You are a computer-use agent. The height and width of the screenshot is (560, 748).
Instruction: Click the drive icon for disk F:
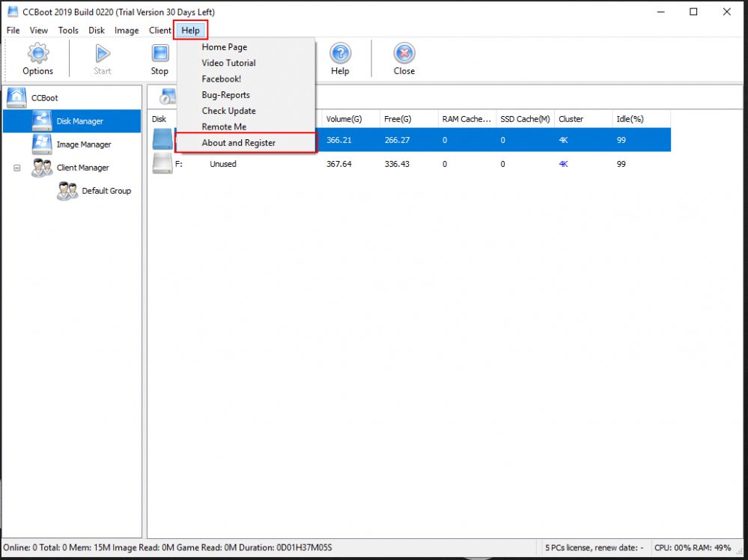pyautogui.click(x=162, y=164)
